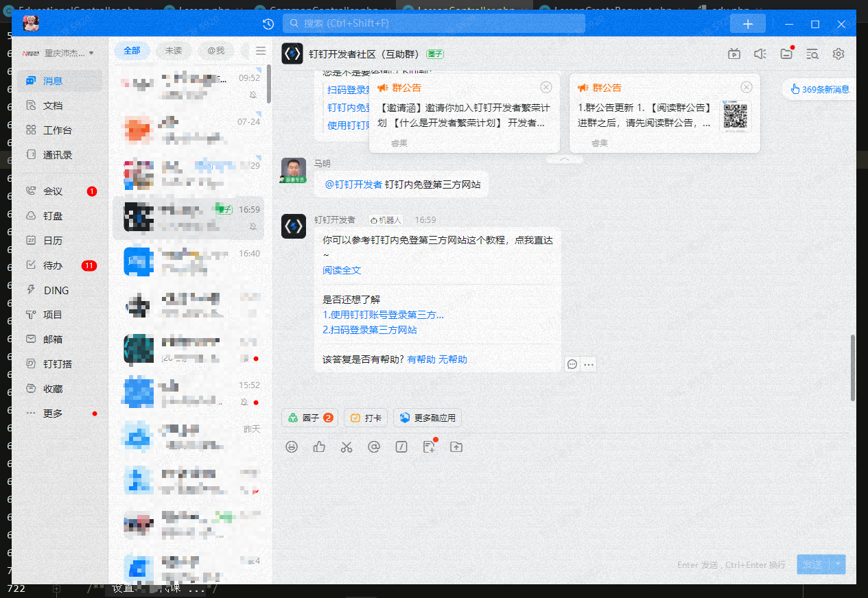Open the group files folder icon
The height and width of the screenshot is (598, 868).
coord(786,53)
